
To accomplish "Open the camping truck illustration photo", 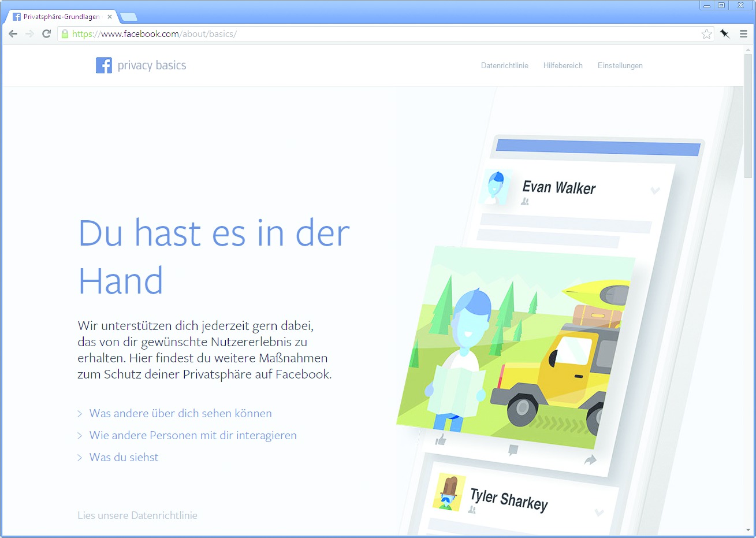I will 515,347.
